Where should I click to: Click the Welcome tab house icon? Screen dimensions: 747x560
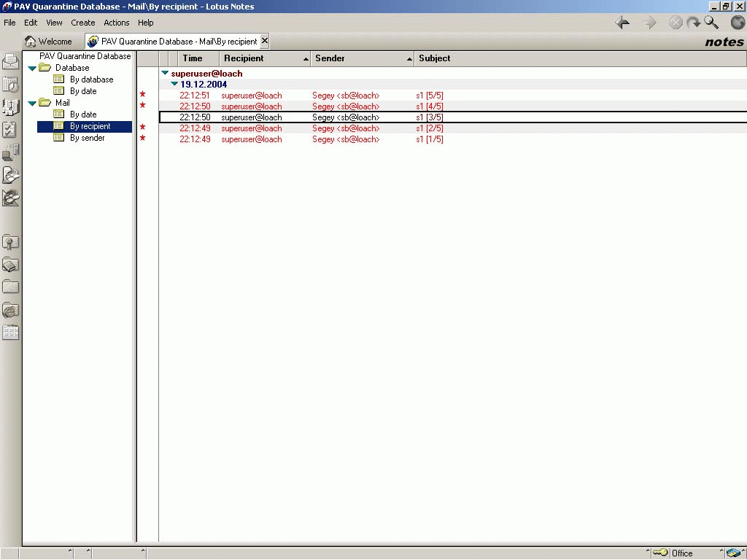30,42
